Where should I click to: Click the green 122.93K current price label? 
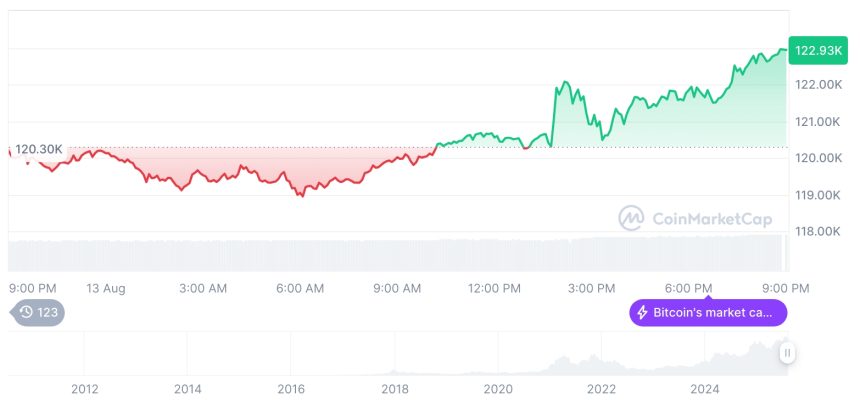click(816, 50)
